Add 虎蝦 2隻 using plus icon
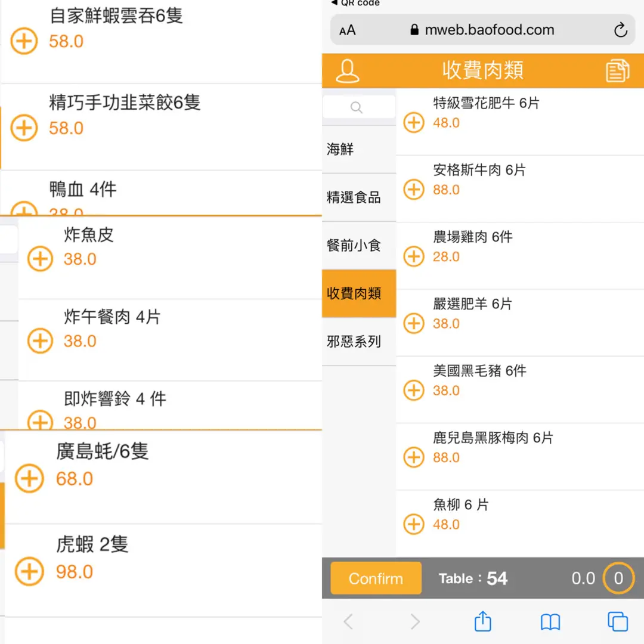Image resolution: width=644 pixels, height=644 pixels. pyautogui.click(x=29, y=572)
